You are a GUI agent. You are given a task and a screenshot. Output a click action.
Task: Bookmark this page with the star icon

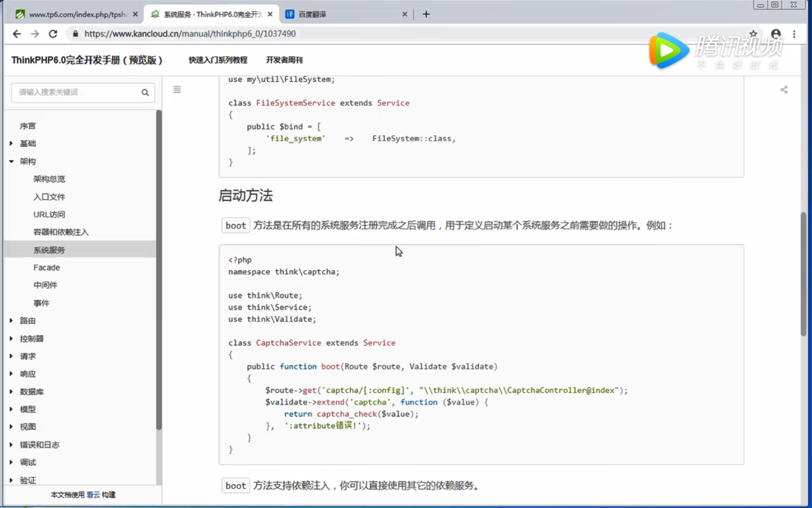tap(753, 33)
